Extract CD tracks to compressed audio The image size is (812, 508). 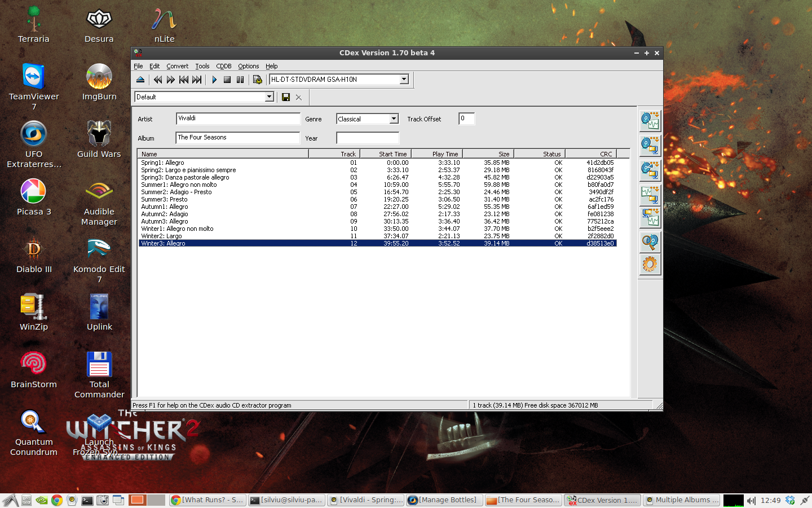(650, 145)
